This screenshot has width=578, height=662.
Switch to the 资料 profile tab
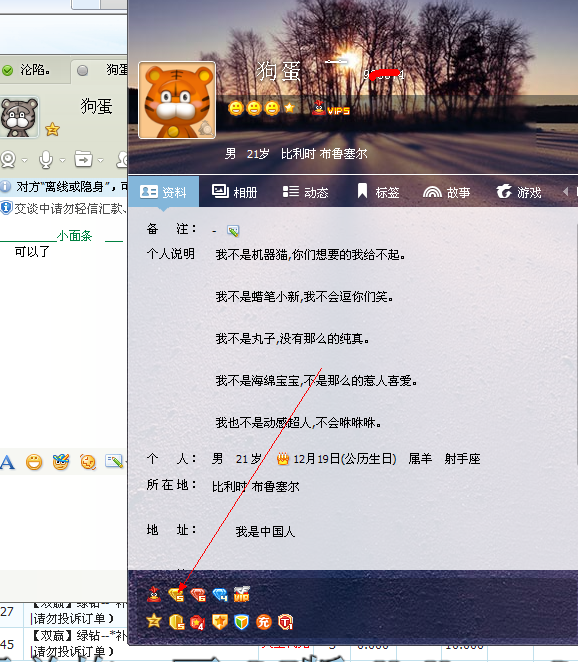coord(163,192)
